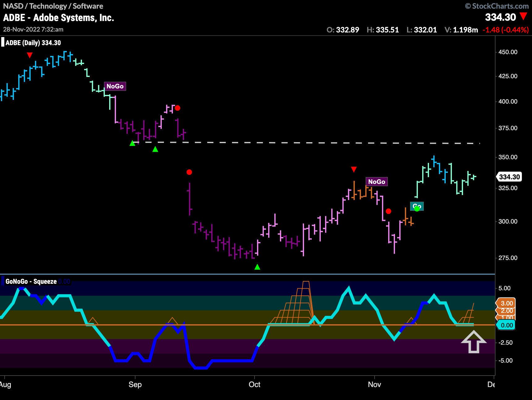
Task: Click the 350.00 price axis label
Action: (508, 157)
